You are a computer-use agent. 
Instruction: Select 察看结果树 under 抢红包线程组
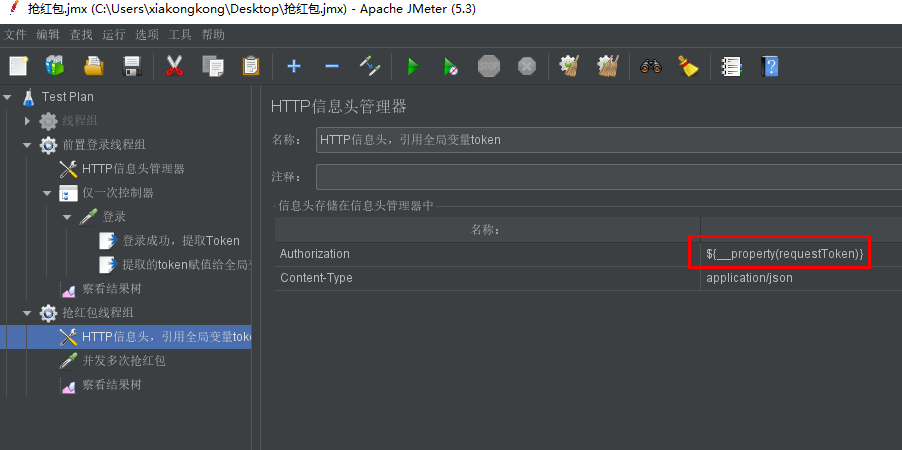(112, 385)
